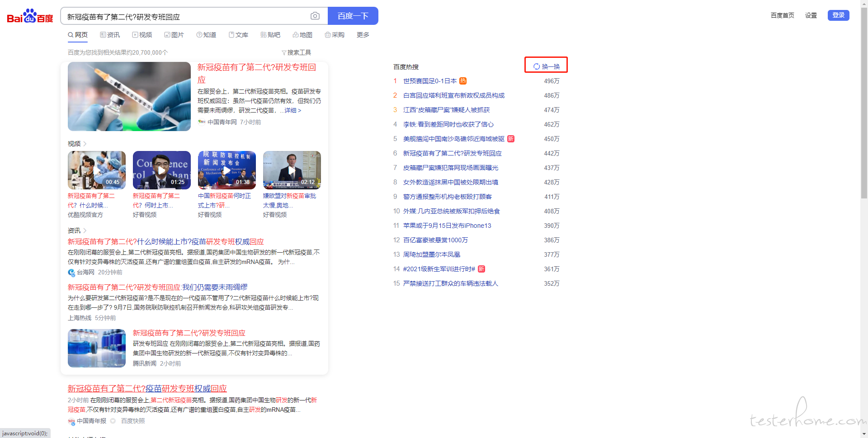Switch to the 视频 tab
Screen dimensions: 868x438
coord(142,35)
